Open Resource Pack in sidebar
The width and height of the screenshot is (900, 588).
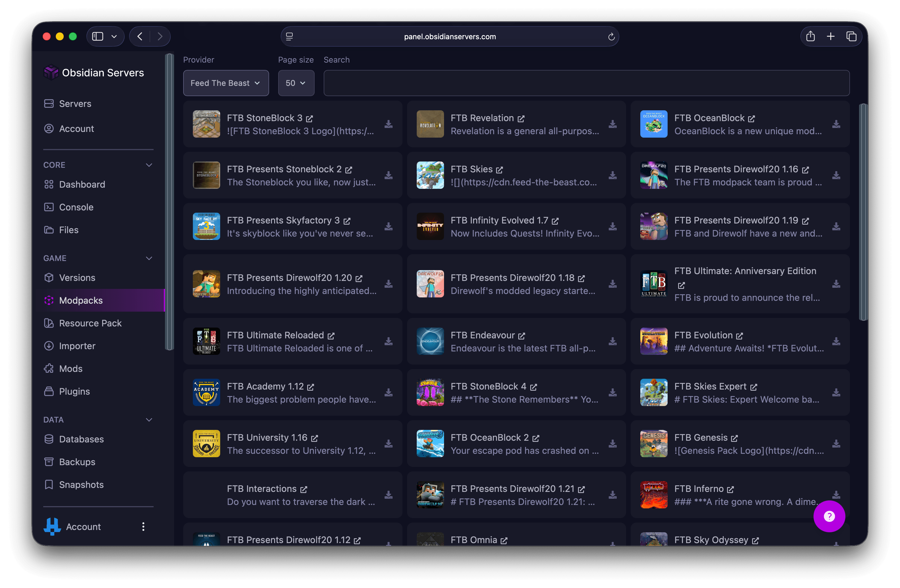(x=90, y=323)
